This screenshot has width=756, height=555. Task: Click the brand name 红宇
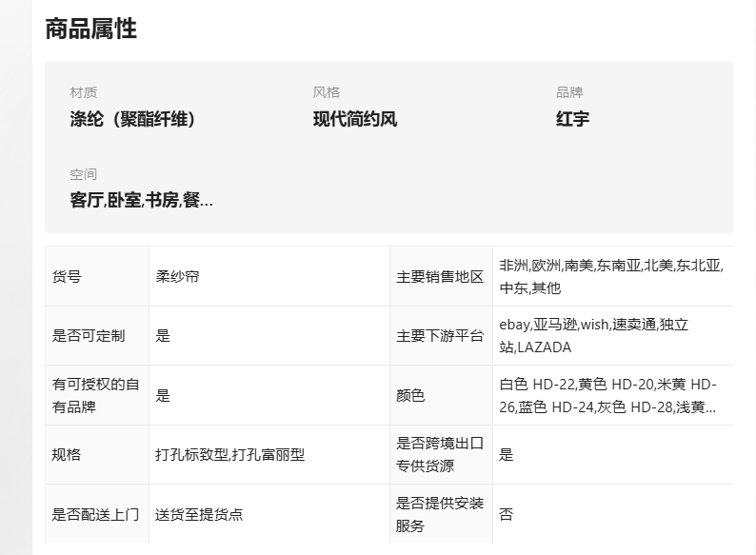(x=572, y=119)
